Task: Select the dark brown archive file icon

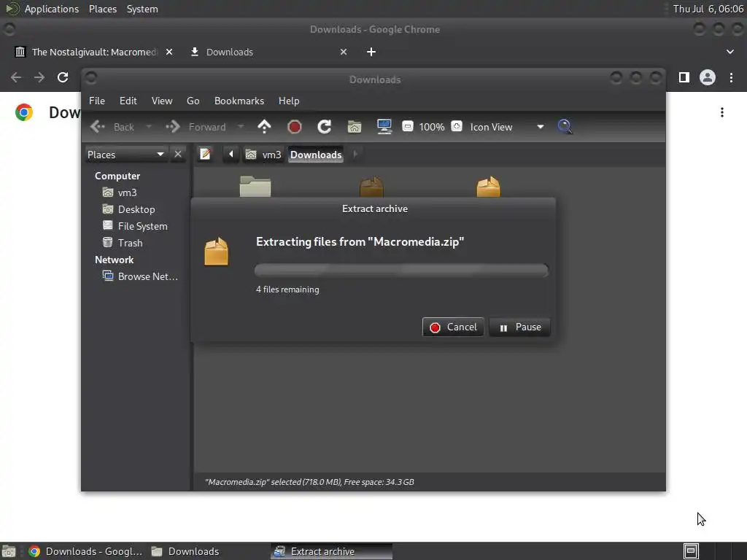Action: 371,186
